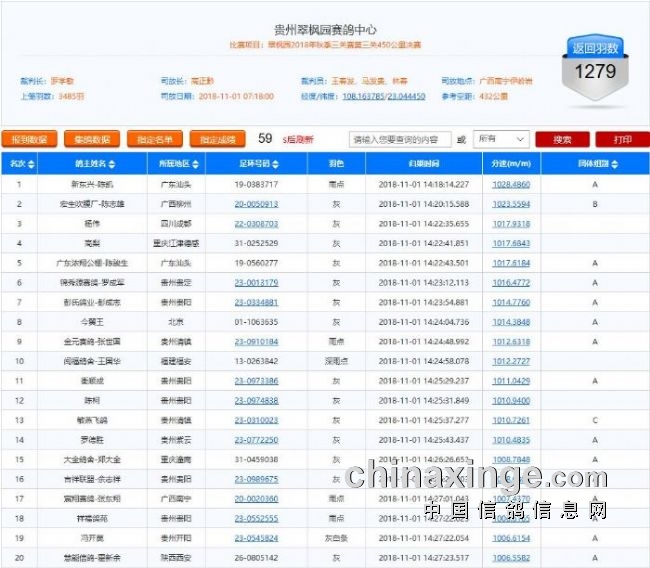
Task: Switch to 报到数据 tab
Action: [x=30, y=139]
